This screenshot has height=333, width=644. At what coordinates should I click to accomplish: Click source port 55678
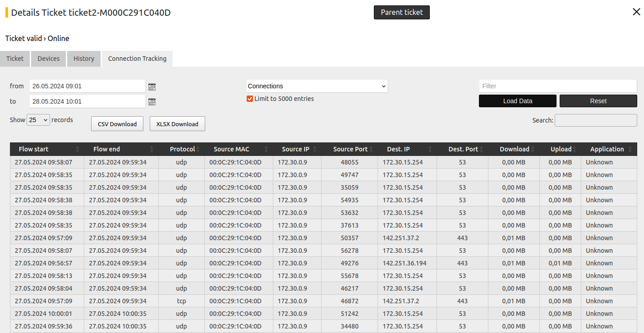350,276
